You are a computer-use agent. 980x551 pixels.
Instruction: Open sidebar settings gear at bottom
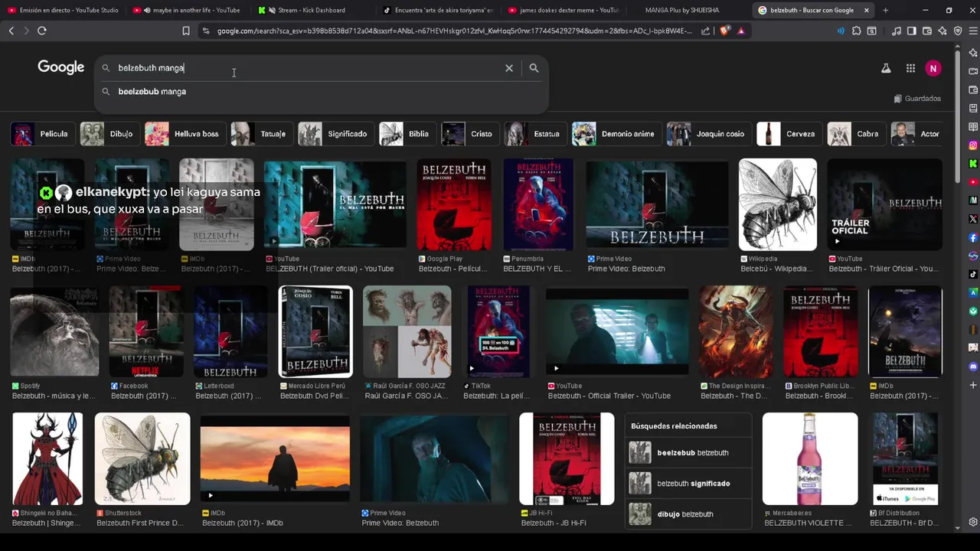point(973,522)
